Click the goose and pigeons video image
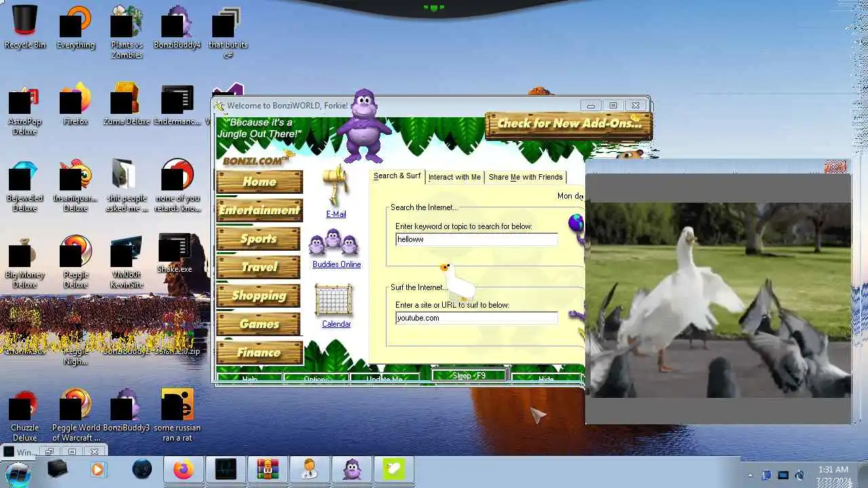Viewport: 868px width, 488px height. (x=719, y=300)
